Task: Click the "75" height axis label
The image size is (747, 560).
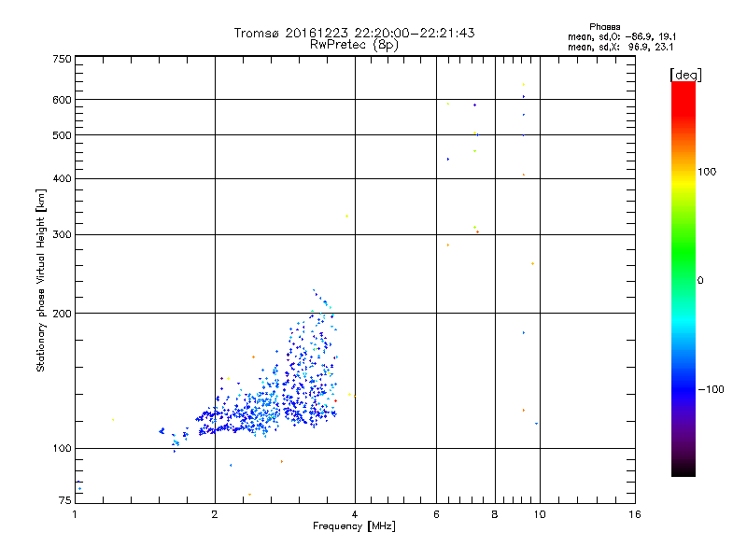Action: pos(65,500)
